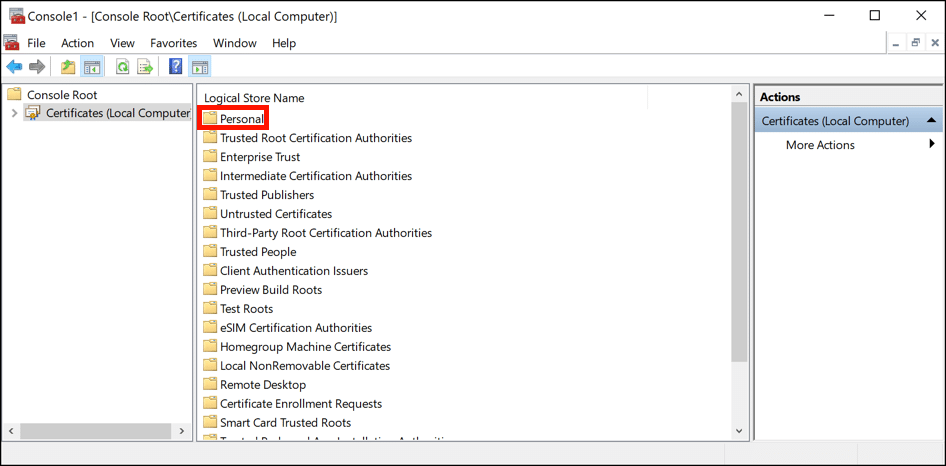Select the Personal certificate store
Image resolution: width=946 pixels, height=466 pixels.
pyautogui.click(x=242, y=119)
